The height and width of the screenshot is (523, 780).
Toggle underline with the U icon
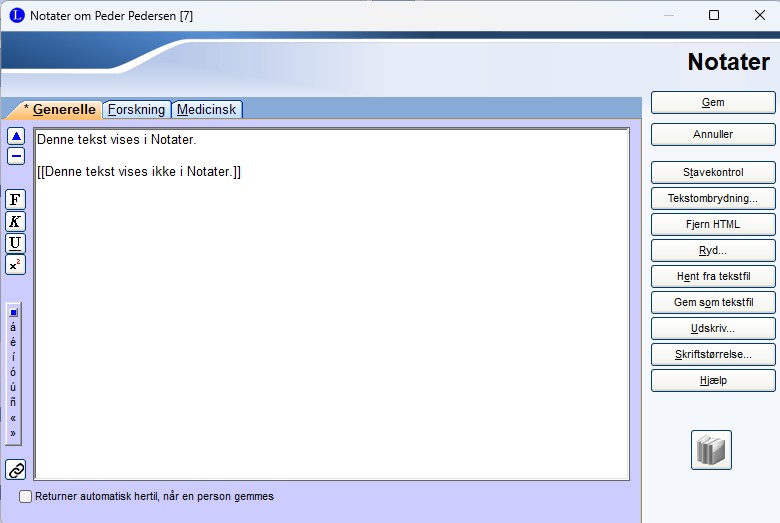(x=16, y=243)
